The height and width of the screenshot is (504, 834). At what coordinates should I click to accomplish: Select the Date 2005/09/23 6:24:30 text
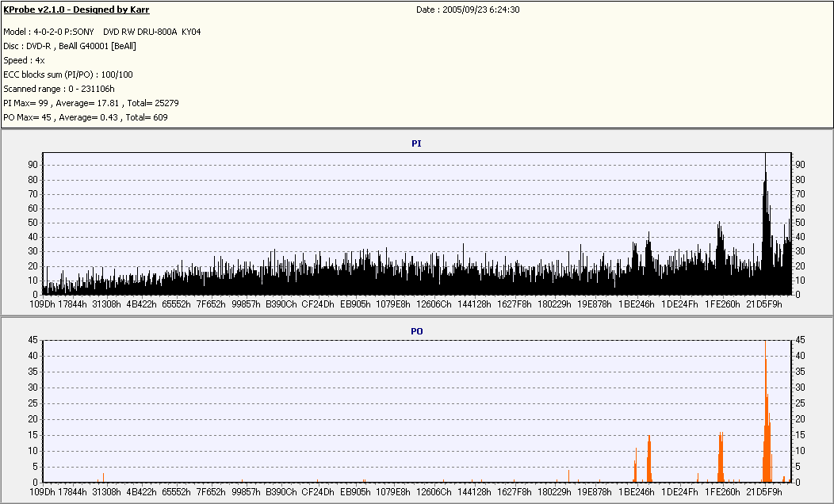click(468, 10)
